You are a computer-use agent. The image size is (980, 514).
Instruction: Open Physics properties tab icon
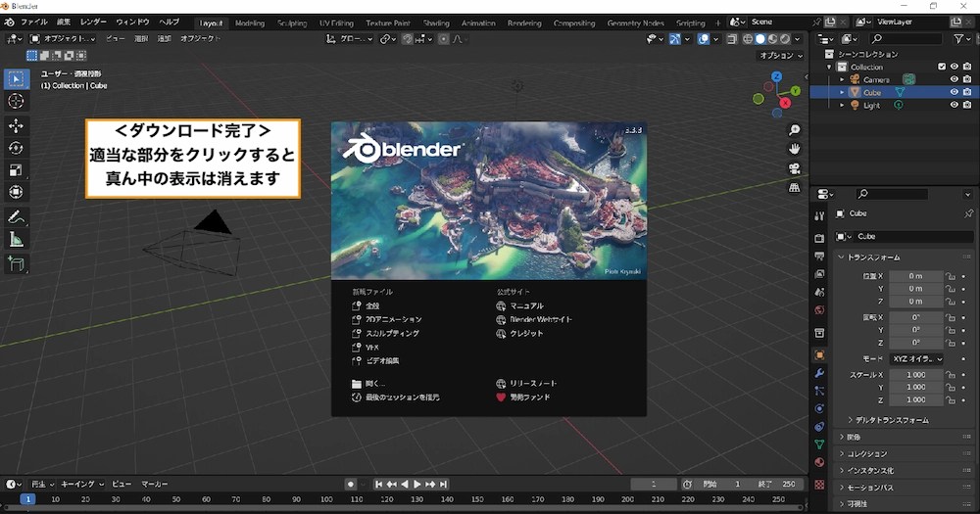[819, 408]
